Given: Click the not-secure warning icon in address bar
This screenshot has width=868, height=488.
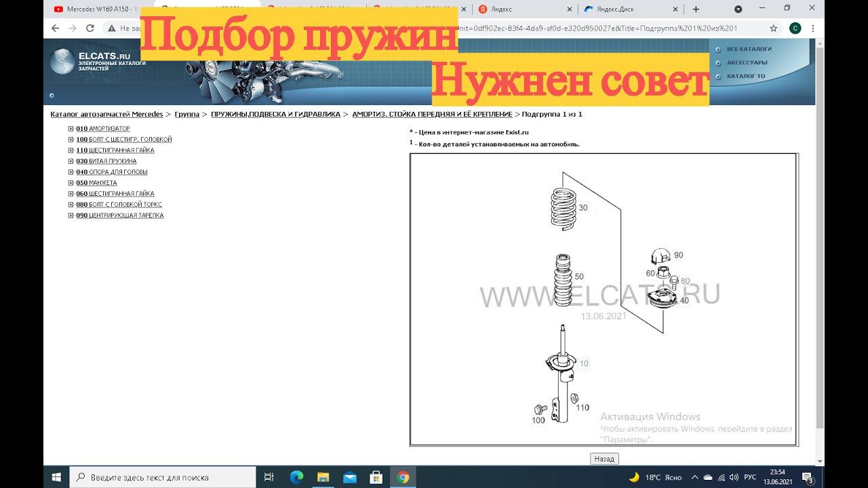Looking at the screenshot, I should (x=111, y=28).
